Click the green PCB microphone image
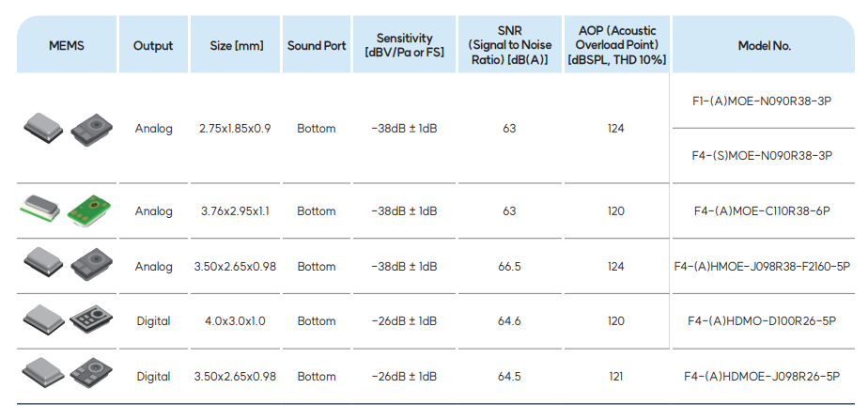 [87, 210]
